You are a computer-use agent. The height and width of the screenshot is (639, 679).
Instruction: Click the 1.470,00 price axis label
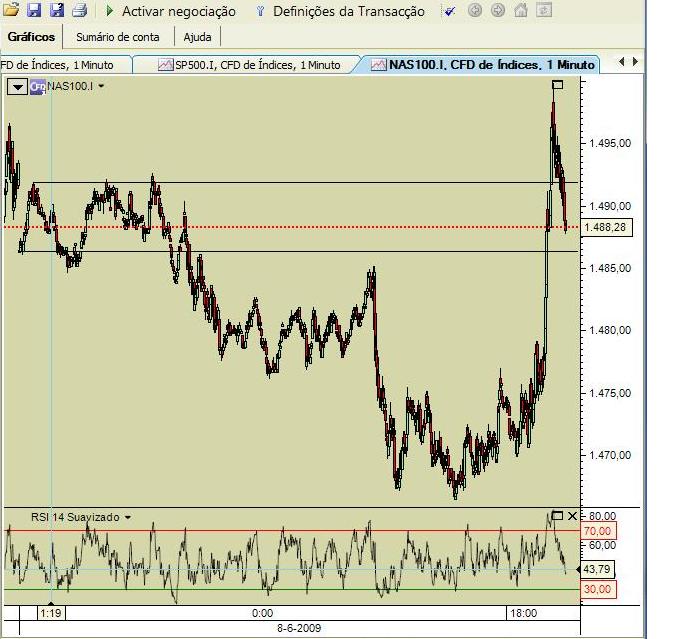click(x=610, y=455)
